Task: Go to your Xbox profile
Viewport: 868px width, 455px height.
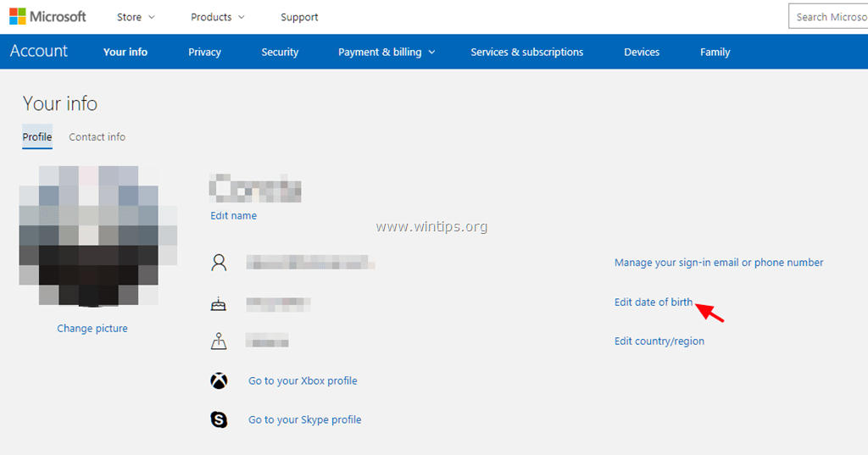Action: coord(303,380)
